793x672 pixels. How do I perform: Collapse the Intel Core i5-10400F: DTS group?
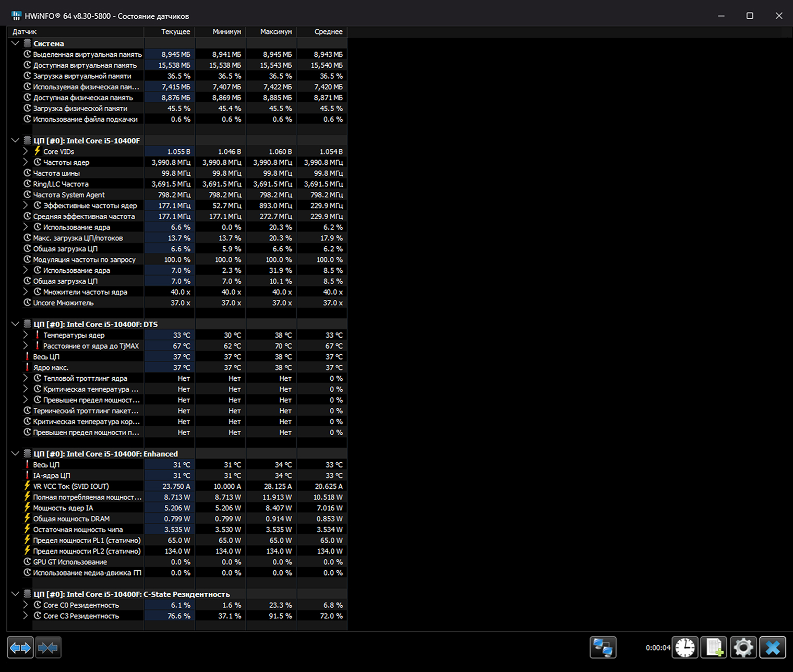15,324
